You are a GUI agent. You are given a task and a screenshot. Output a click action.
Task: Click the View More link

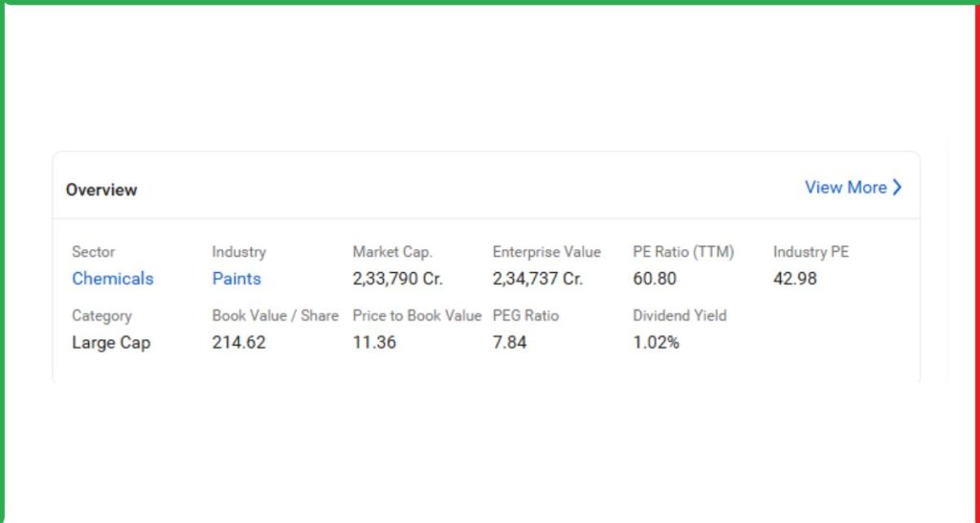pos(845,188)
